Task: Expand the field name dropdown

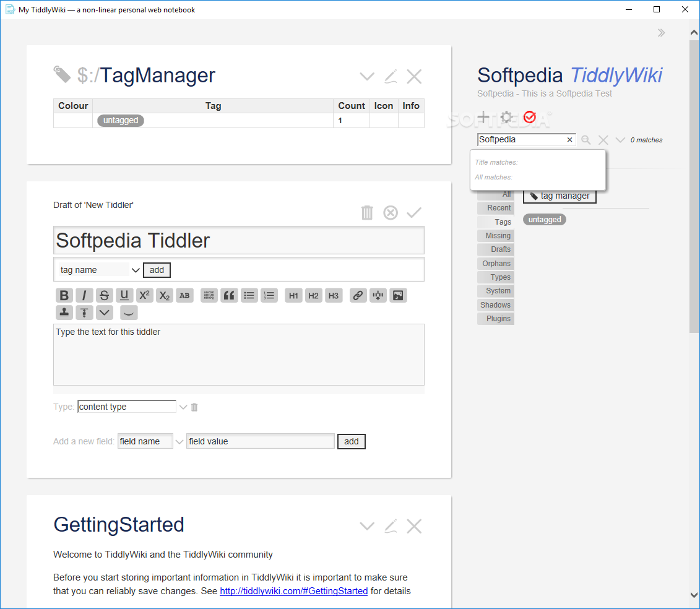Action: pyautogui.click(x=179, y=441)
